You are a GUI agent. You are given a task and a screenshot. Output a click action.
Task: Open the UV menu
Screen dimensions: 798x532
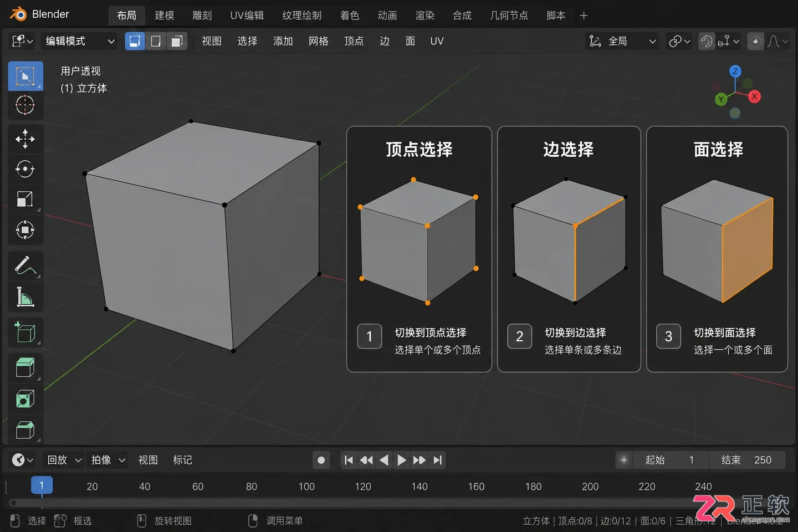point(437,41)
